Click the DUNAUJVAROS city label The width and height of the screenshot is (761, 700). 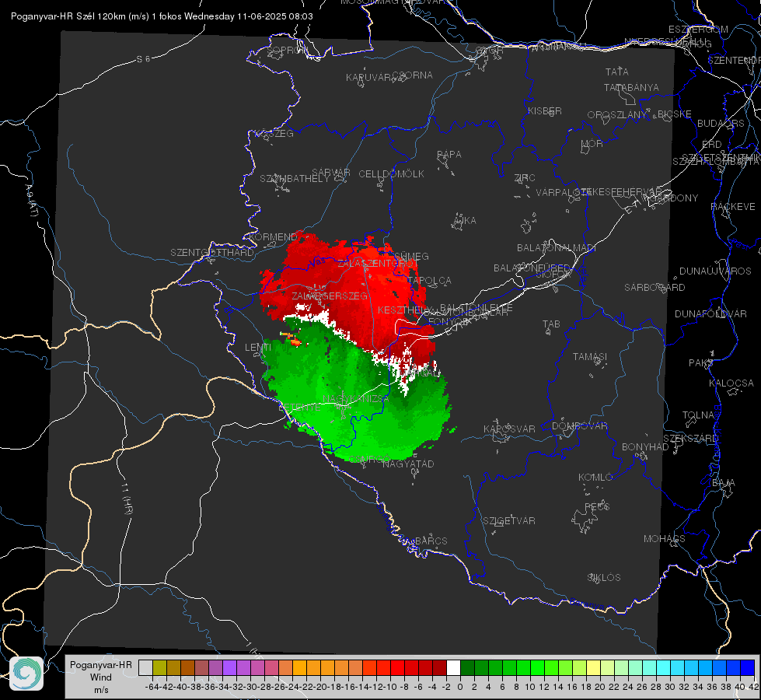tap(715, 271)
